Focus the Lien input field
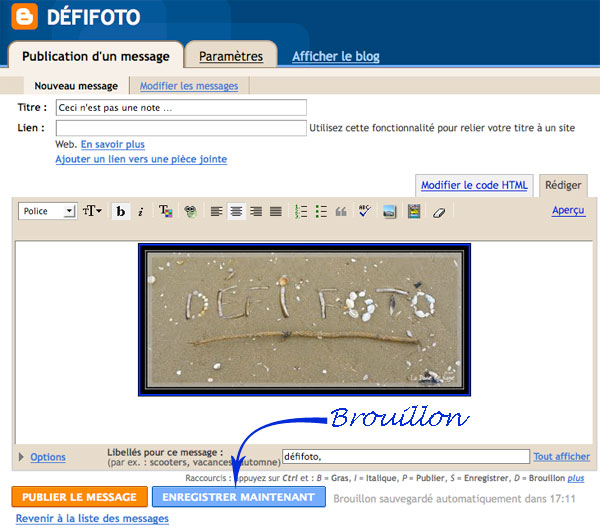The width and height of the screenshot is (600, 532). (181, 128)
